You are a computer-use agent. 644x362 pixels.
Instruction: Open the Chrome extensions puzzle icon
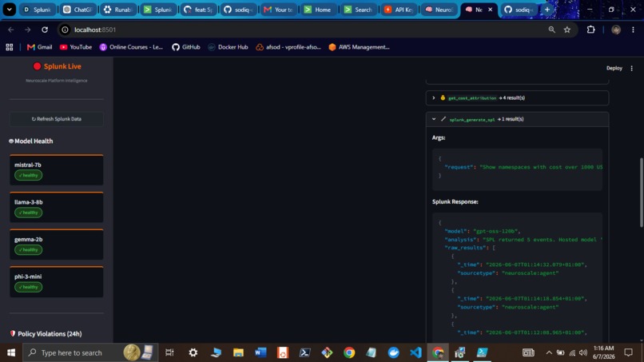(590, 30)
